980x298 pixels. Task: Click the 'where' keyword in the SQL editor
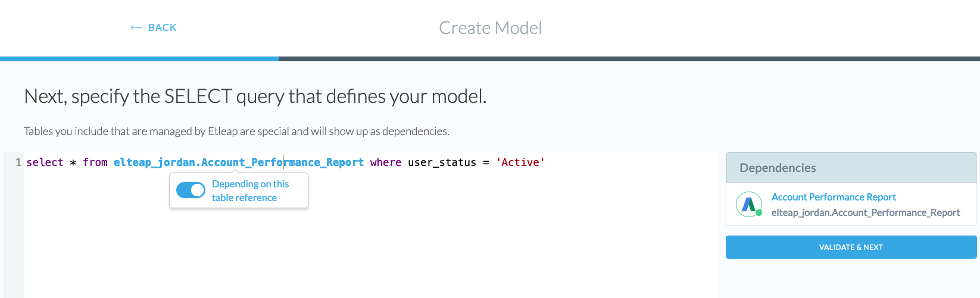pyautogui.click(x=385, y=162)
